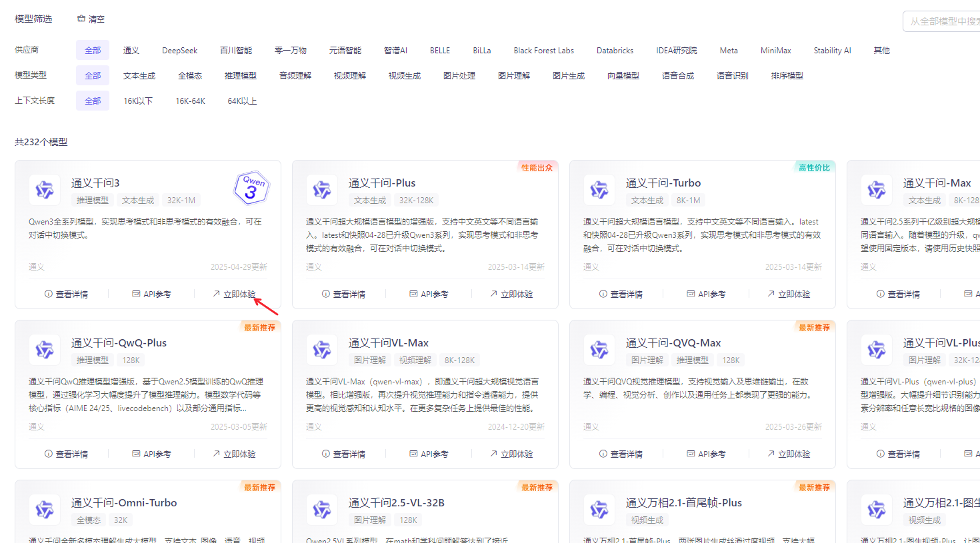980x543 pixels.
Task: Open API参考 on the 通义千问-Plus card
Action: 429,294
